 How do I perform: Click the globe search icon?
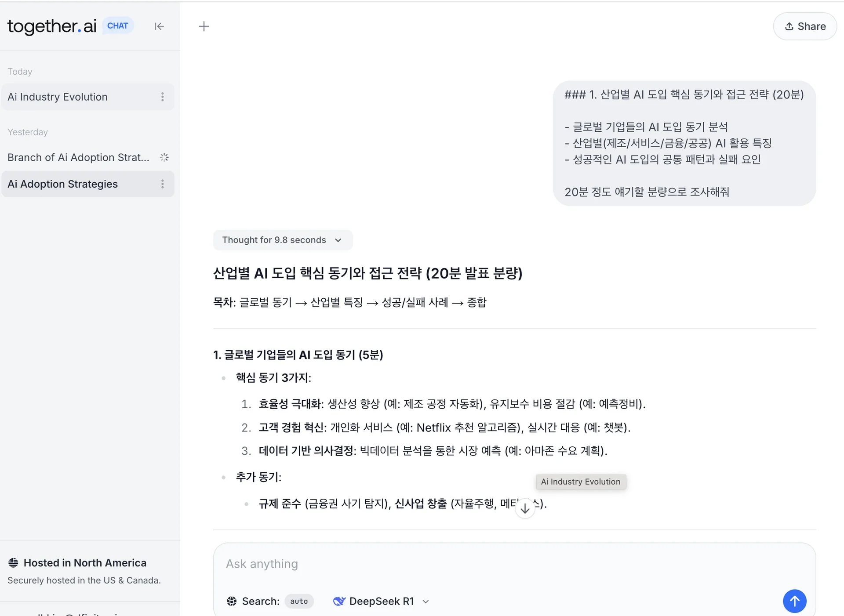[x=232, y=601]
